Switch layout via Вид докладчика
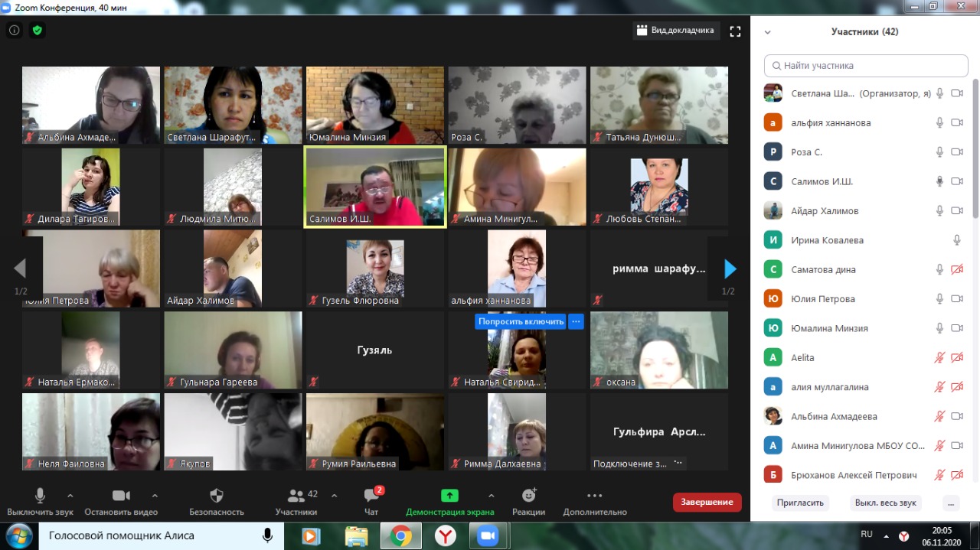 tap(675, 31)
